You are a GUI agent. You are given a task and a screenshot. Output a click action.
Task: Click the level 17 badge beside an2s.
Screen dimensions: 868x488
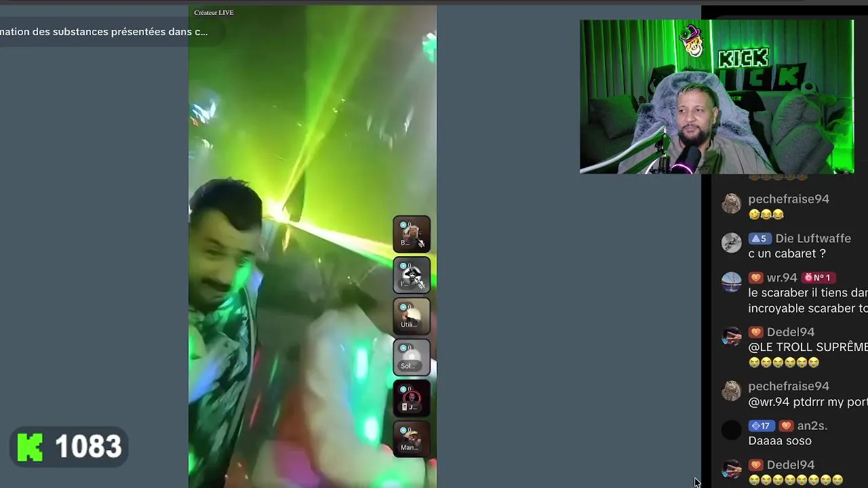tap(762, 426)
